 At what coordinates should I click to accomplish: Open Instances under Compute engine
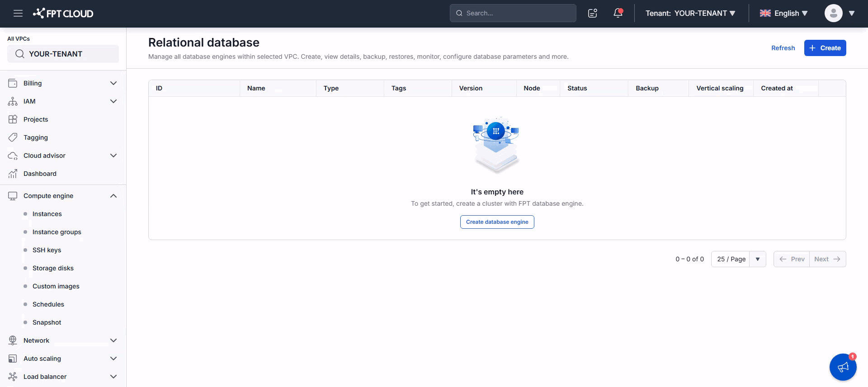pyautogui.click(x=47, y=214)
